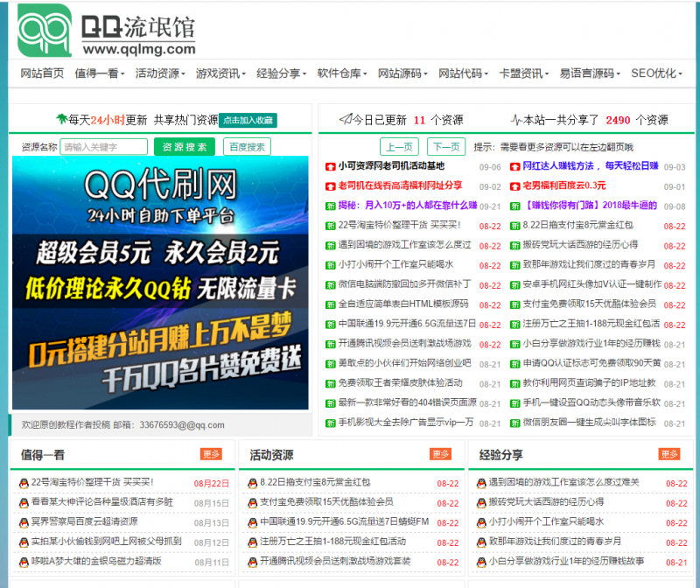
Task: Click the red icon beside 老司机在线看高清福利网址分享
Action: (331, 186)
